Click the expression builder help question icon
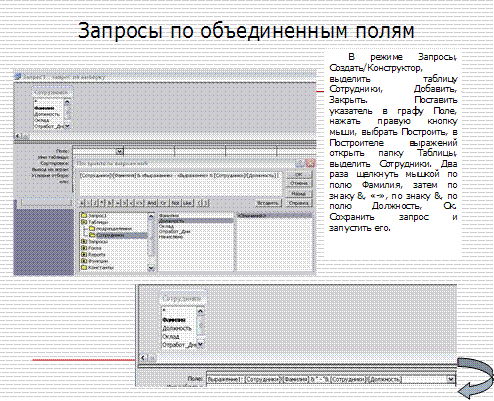 click(300, 163)
